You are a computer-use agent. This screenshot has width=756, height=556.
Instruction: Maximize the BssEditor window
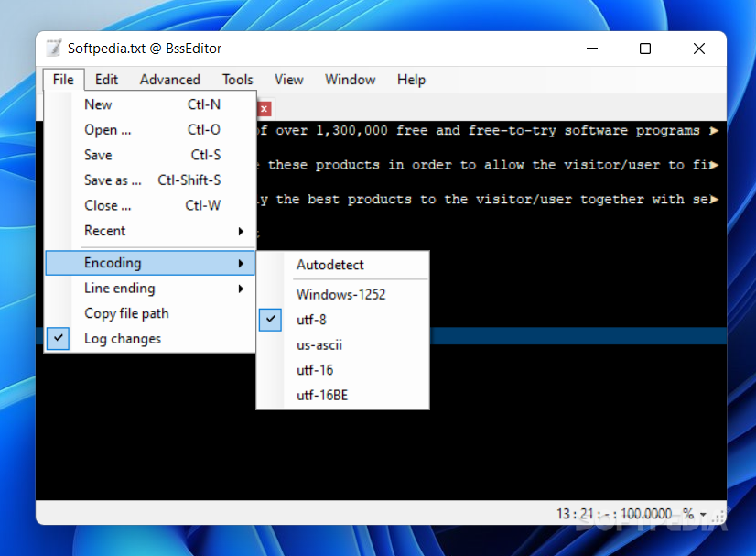coord(645,49)
